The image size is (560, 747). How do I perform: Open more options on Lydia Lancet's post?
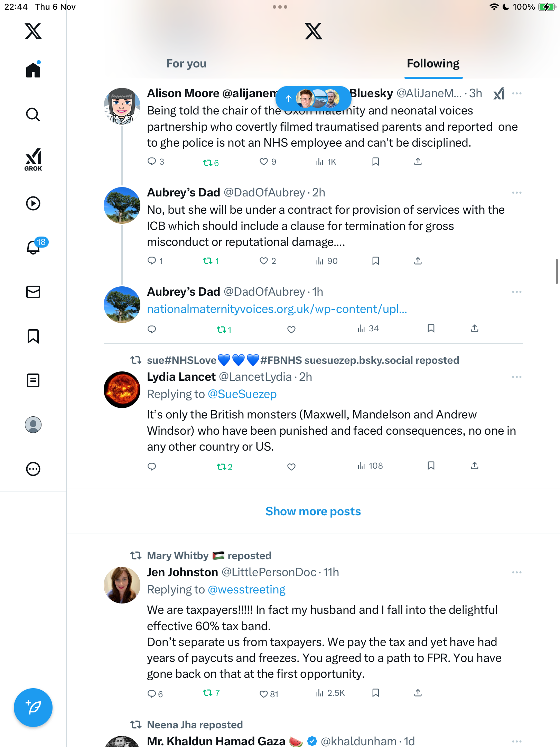point(516,377)
